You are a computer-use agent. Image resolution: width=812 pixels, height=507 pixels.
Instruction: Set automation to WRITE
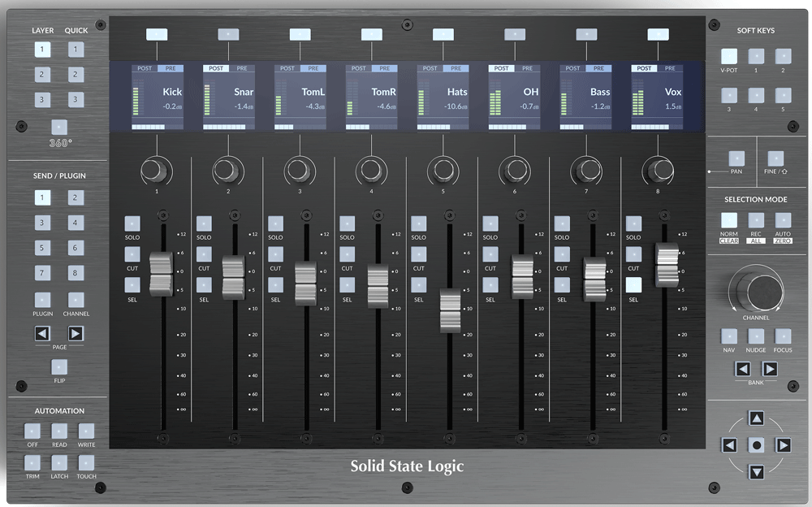86,431
